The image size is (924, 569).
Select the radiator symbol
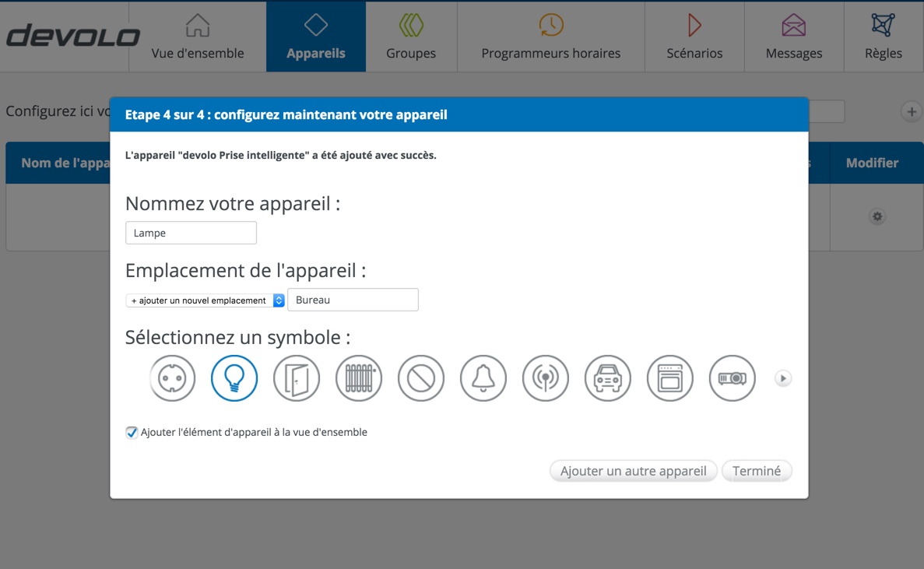pyautogui.click(x=359, y=378)
